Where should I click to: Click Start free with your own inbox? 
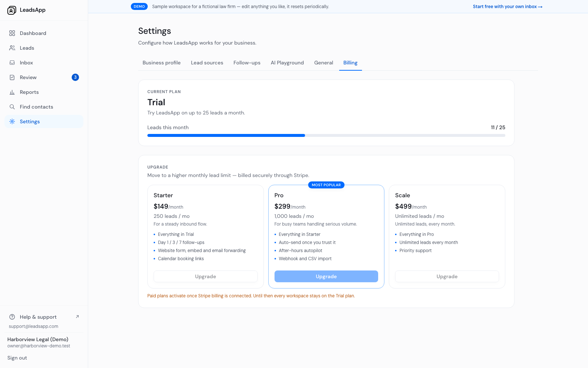click(x=508, y=7)
